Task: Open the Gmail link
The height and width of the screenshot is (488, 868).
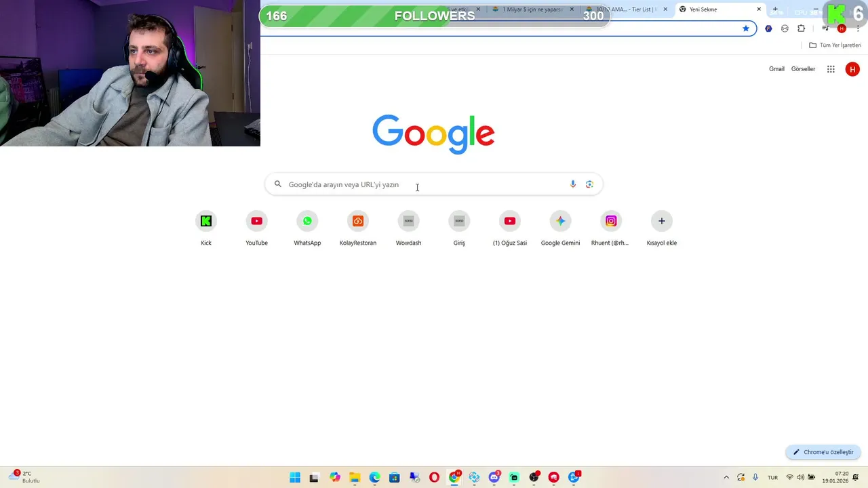Action: pyautogui.click(x=776, y=69)
